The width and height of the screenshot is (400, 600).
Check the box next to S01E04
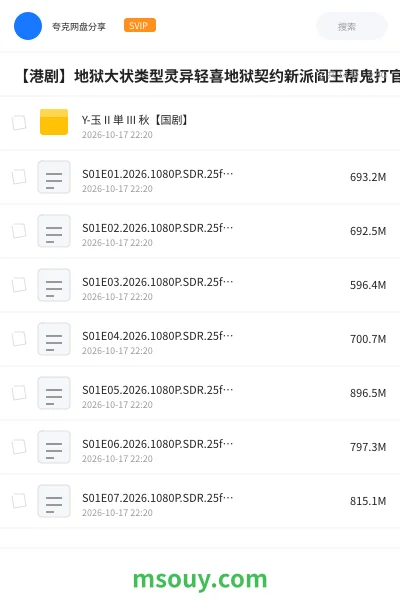point(19,339)
